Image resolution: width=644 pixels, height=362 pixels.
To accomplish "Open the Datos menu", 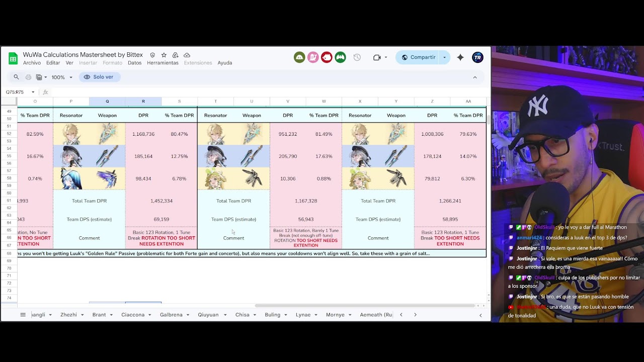I will (134, 63).
